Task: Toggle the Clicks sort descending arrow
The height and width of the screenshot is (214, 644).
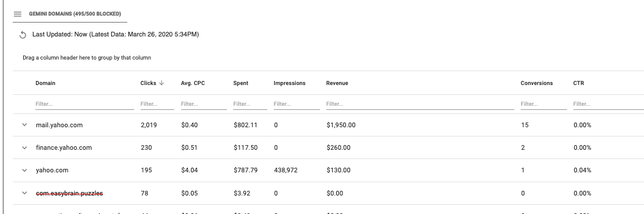Action: pyautogui.click(x=161, y=83)
